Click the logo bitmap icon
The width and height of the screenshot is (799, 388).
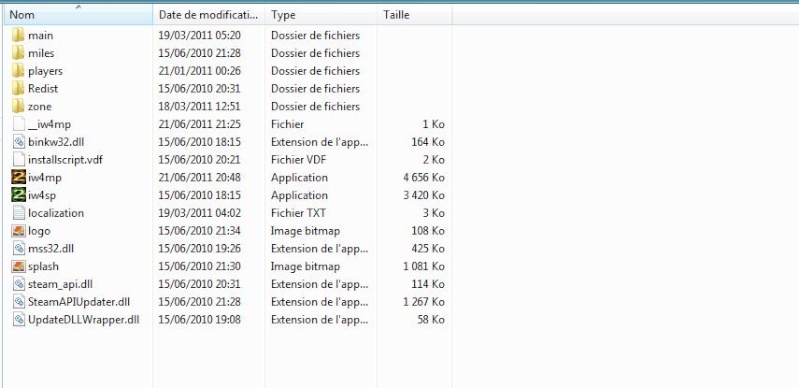[x=18, y=231]
